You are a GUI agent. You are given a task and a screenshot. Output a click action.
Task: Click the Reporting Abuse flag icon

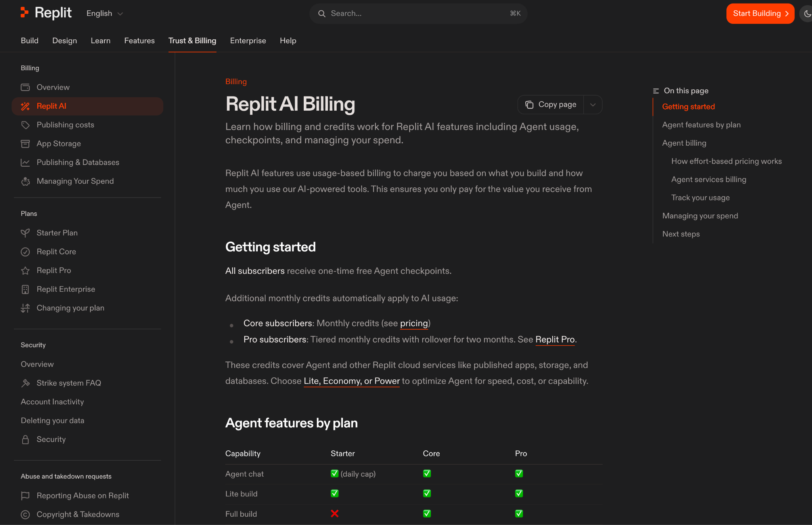click(x=25, y=496)
